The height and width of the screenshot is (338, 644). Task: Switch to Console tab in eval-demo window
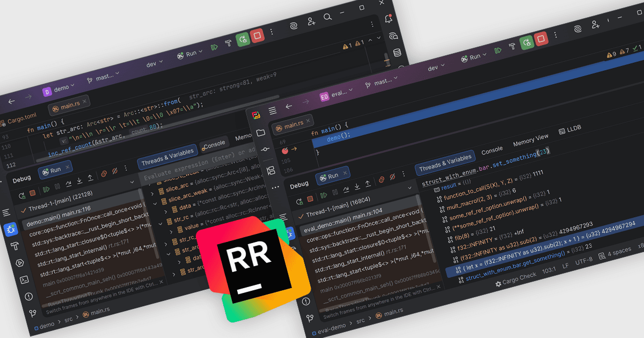[x=492, y=150]
